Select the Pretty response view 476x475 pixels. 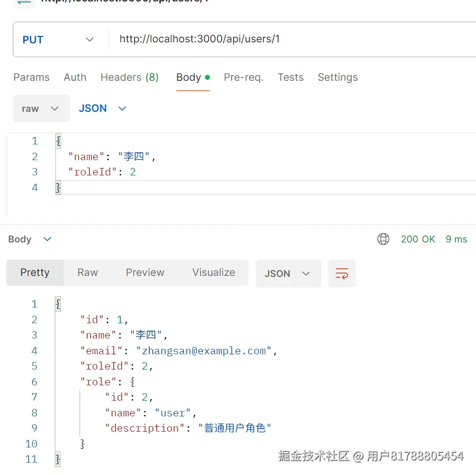(x=34, y=272)
